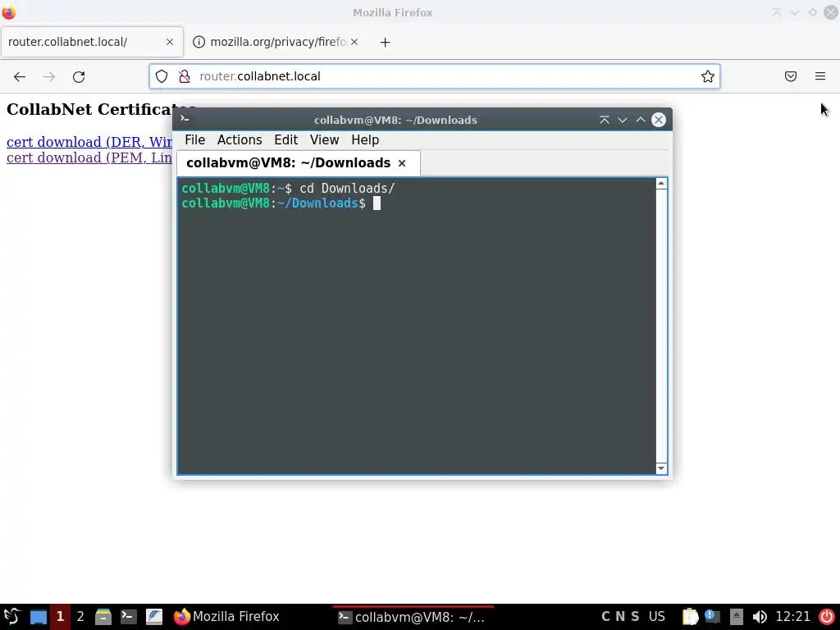Click the terminal window title bar icon
The image size is (840, 630).
[x=185, y=119]
